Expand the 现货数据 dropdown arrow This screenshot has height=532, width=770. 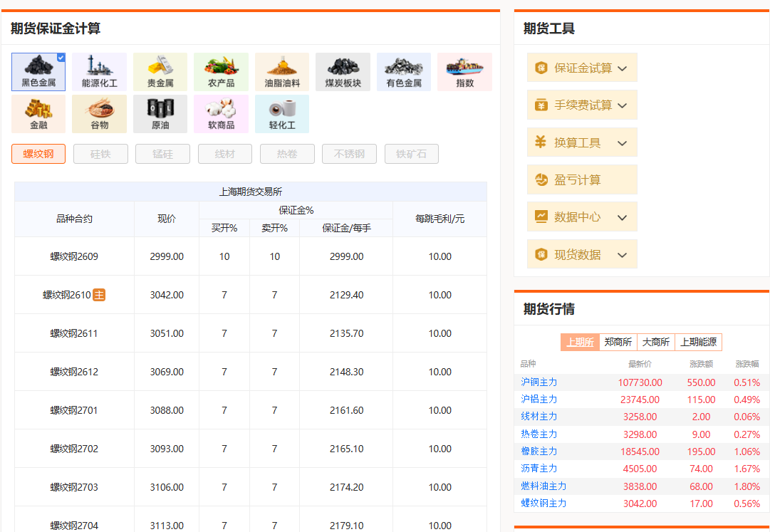click(x=622, y=255)
